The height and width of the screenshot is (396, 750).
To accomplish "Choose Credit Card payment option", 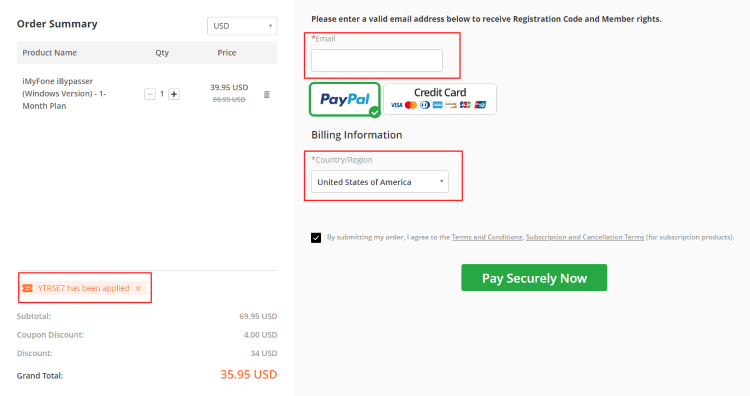I will click(440, 99).
